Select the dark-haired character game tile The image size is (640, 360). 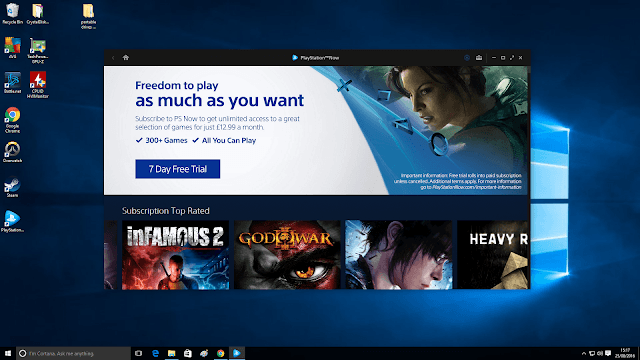click(x=399, y=255)
